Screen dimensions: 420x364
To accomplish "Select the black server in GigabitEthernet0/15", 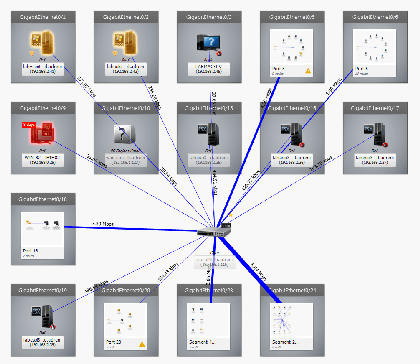I will 208,134.
